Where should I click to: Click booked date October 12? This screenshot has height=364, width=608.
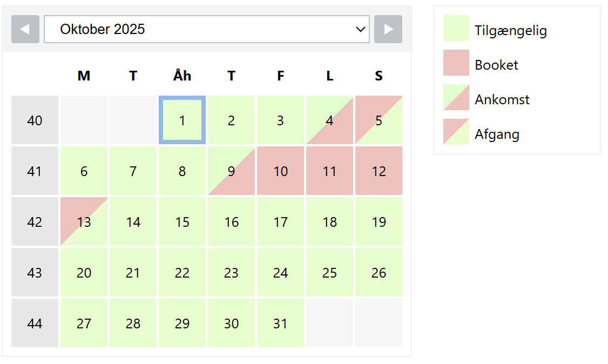379,171
